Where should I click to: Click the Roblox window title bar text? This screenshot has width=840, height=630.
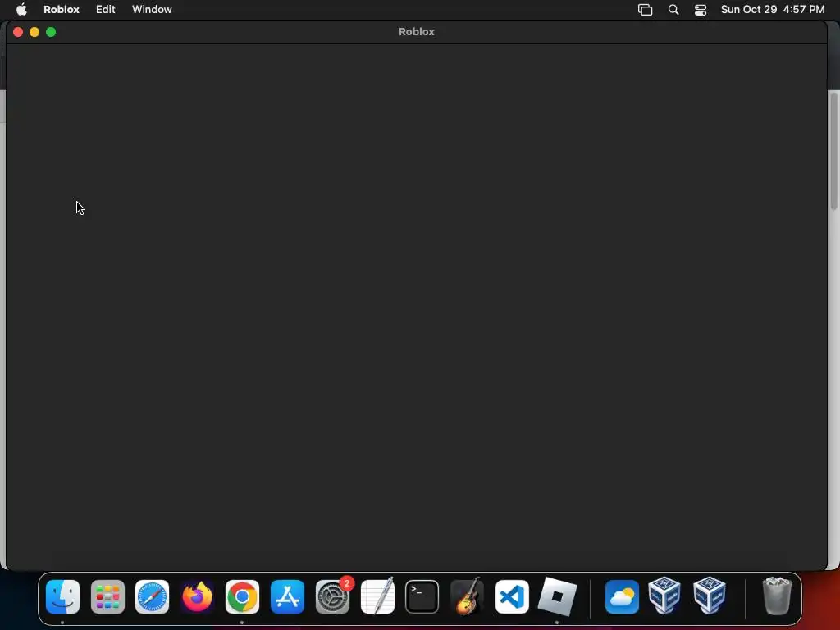416,32
